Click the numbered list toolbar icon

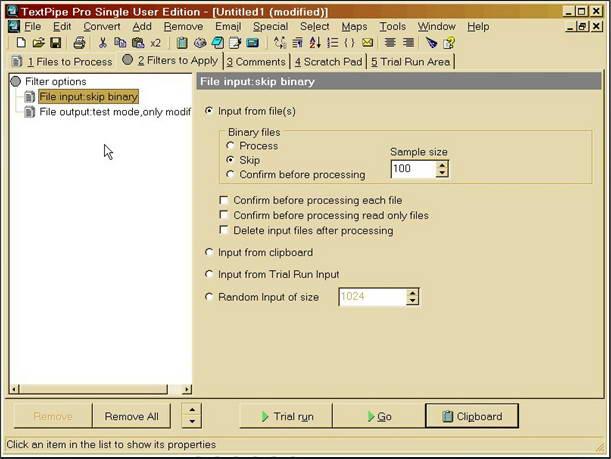coord(332,42)
